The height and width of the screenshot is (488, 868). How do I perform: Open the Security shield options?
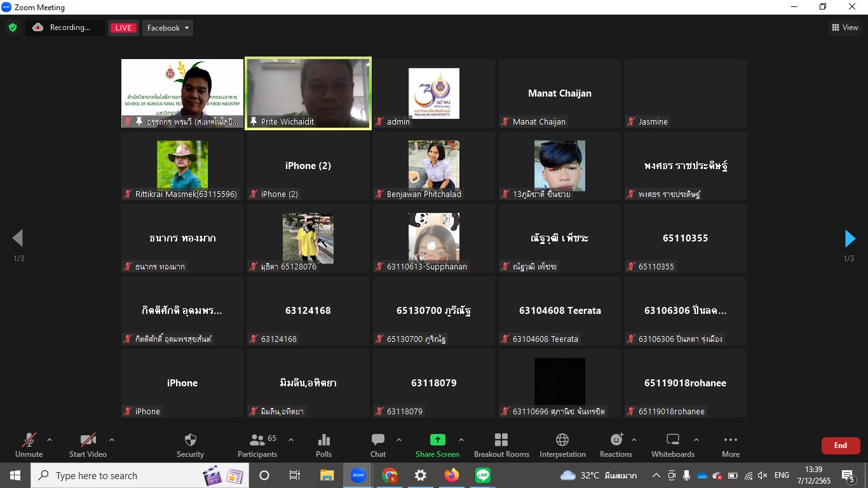[x=190, y=445]
